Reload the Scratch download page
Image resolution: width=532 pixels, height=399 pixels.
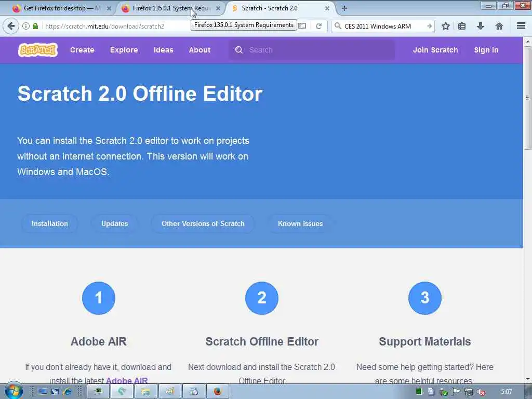pyautogui.click(x=318, y=26)
